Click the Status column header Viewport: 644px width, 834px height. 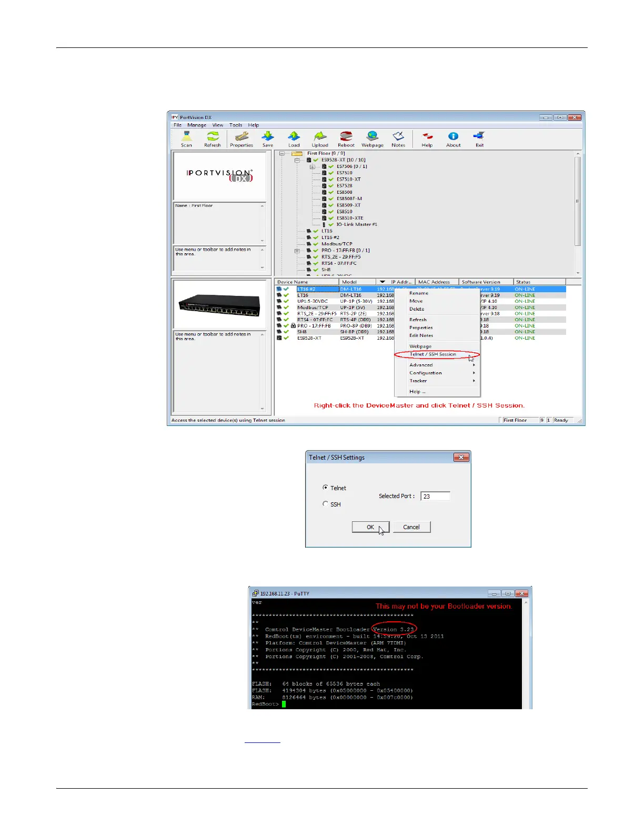[x=539, y=282]
